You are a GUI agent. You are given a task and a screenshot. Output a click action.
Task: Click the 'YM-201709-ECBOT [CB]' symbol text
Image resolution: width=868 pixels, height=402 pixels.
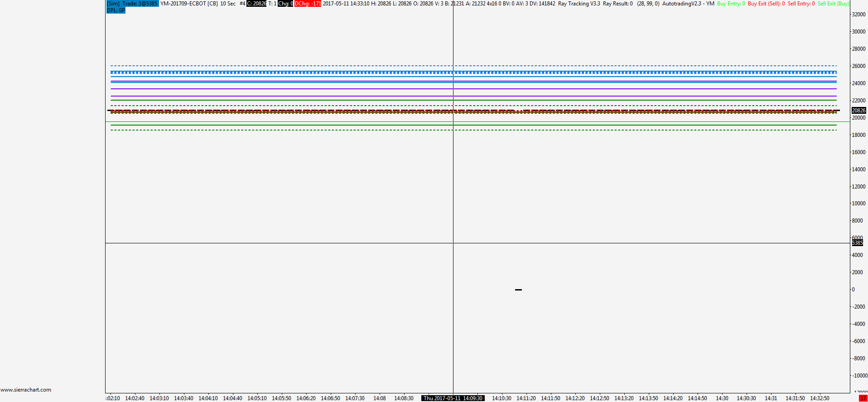pos(189,4)
